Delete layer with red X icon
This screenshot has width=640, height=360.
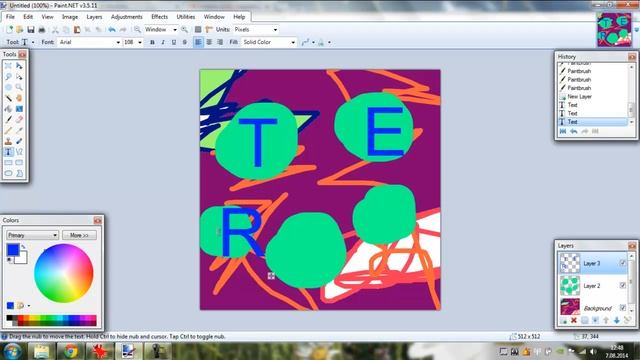coord(573,320)
